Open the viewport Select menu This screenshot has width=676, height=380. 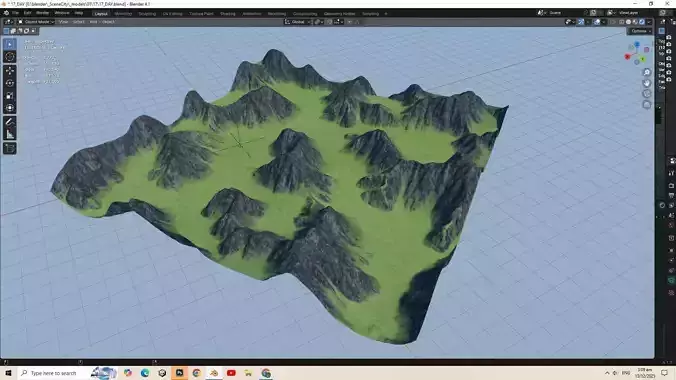[78, 22]
